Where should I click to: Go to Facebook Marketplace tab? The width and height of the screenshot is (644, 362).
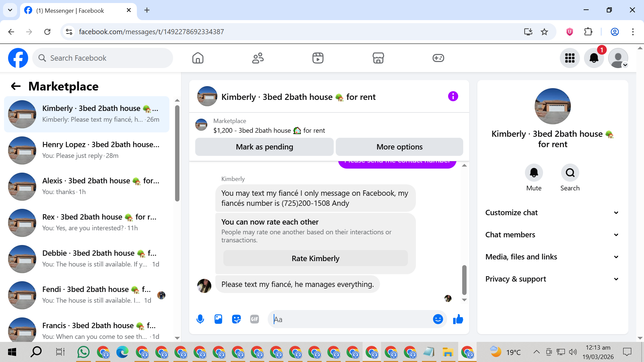(x=378, y=58)
